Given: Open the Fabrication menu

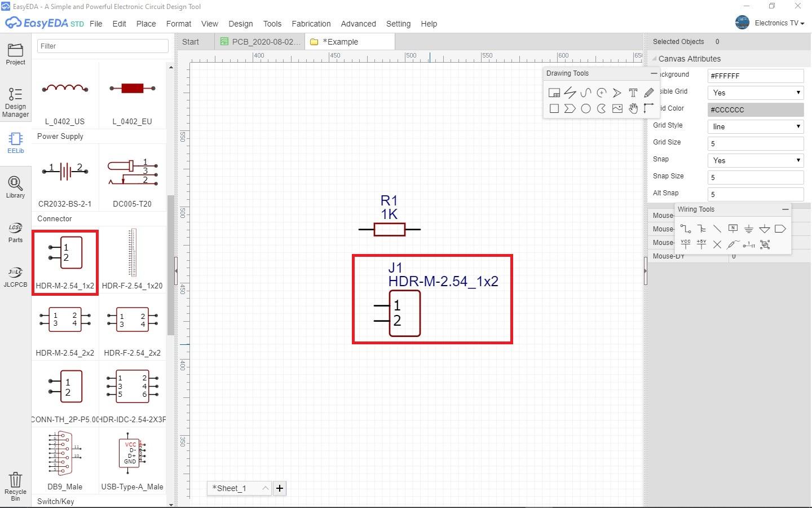Looking at the screenshot, I should click(x=311, y=24).
